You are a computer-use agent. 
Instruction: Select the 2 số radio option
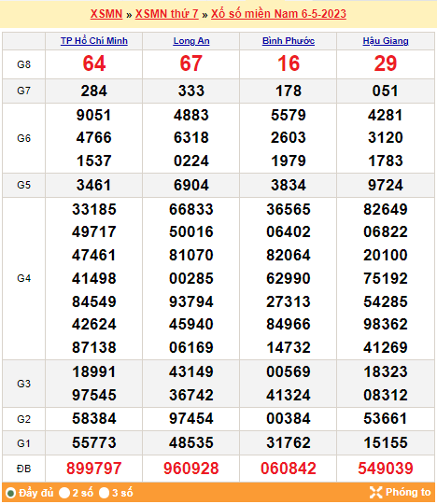pyautogui.click(x=64, y=493)
